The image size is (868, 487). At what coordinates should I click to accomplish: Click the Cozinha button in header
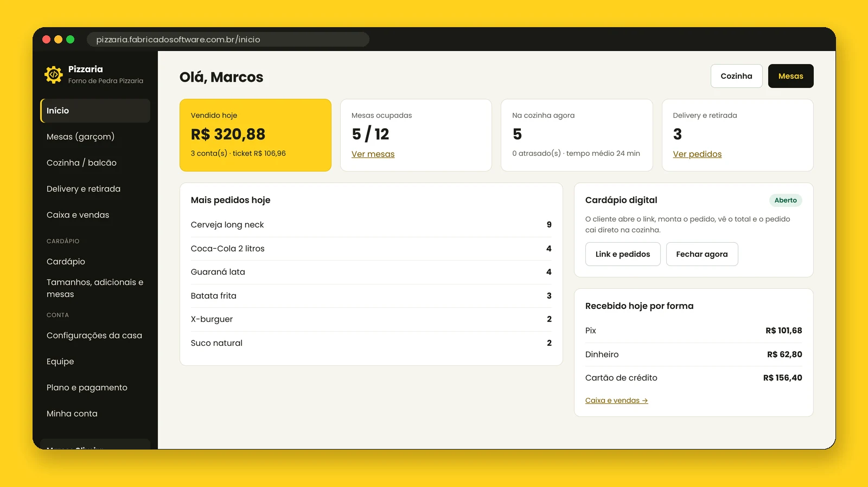[x=736, y=76]
